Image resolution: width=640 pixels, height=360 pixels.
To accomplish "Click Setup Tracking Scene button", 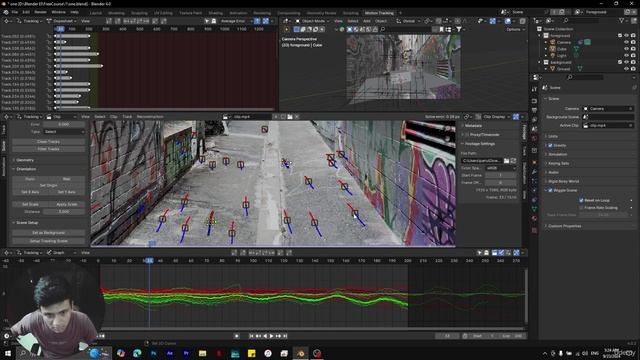I will coord(48,241).
